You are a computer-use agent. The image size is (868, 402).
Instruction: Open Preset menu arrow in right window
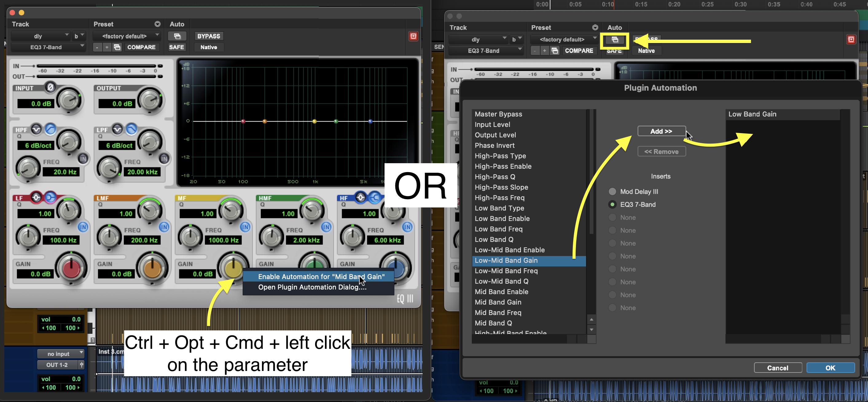595,28
